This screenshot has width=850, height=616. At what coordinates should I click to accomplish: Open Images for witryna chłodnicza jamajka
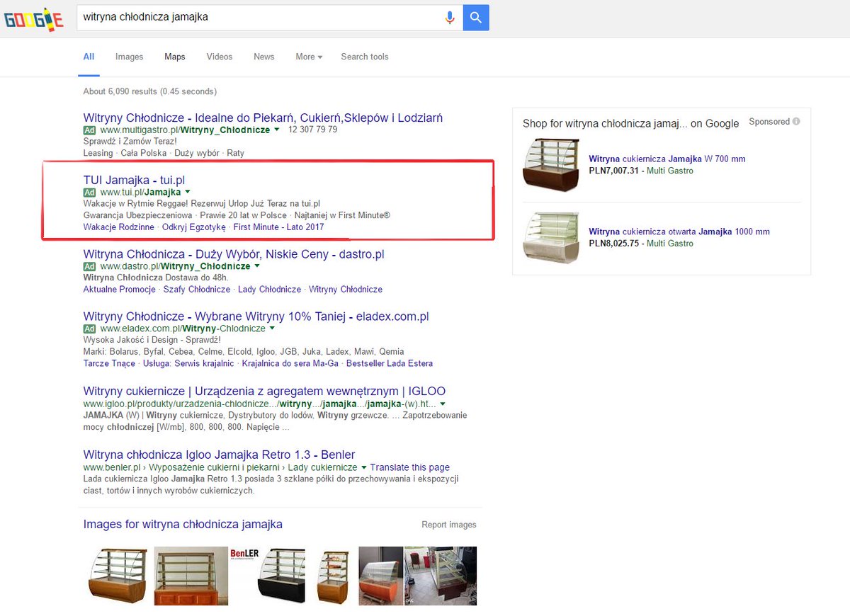(x=183, y=525)
